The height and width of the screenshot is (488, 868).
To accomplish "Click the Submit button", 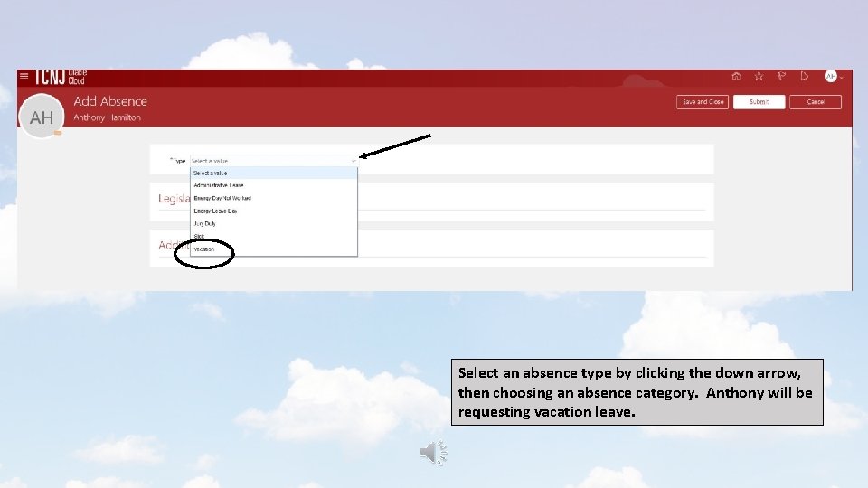I will click(x=759, y=102).
